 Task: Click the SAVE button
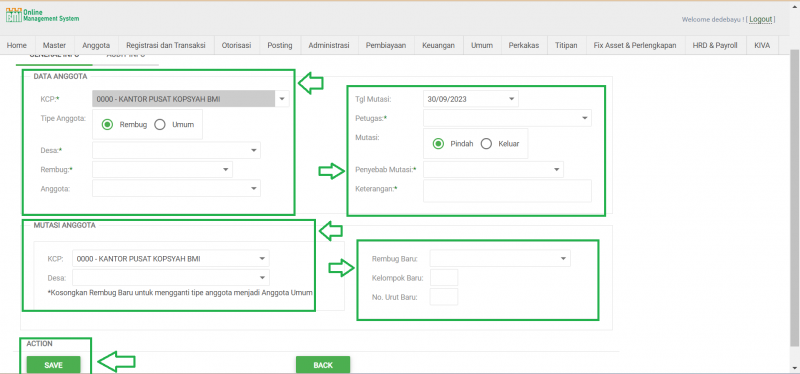pos(54,365)
